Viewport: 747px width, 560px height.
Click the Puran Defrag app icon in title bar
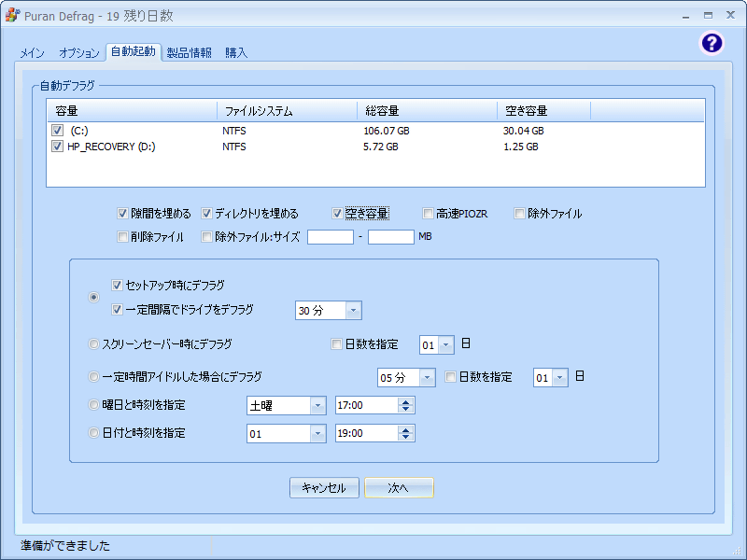pyautogui.click(x=13, y=15)
